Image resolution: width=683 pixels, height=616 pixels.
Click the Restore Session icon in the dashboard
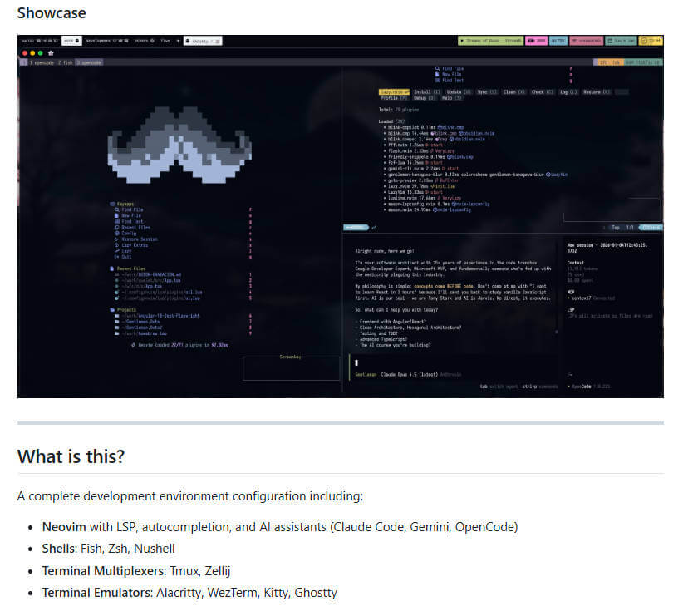pos(116,239)
